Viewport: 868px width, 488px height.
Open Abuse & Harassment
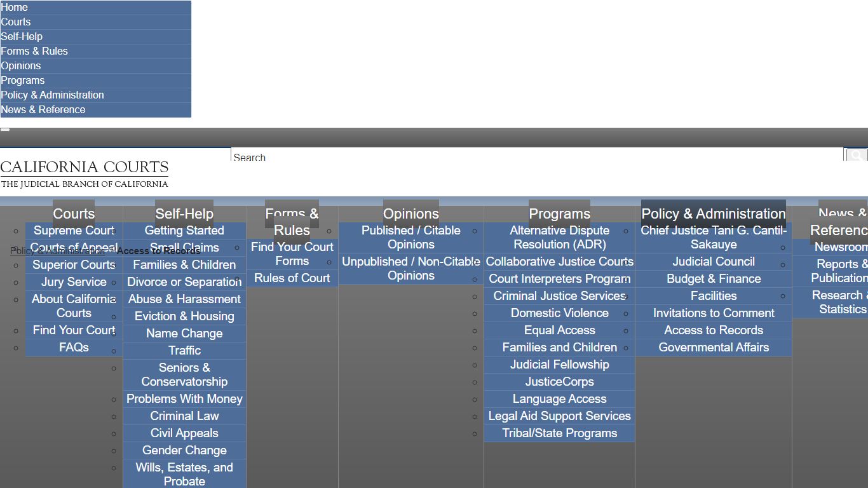tap(184, 299)
